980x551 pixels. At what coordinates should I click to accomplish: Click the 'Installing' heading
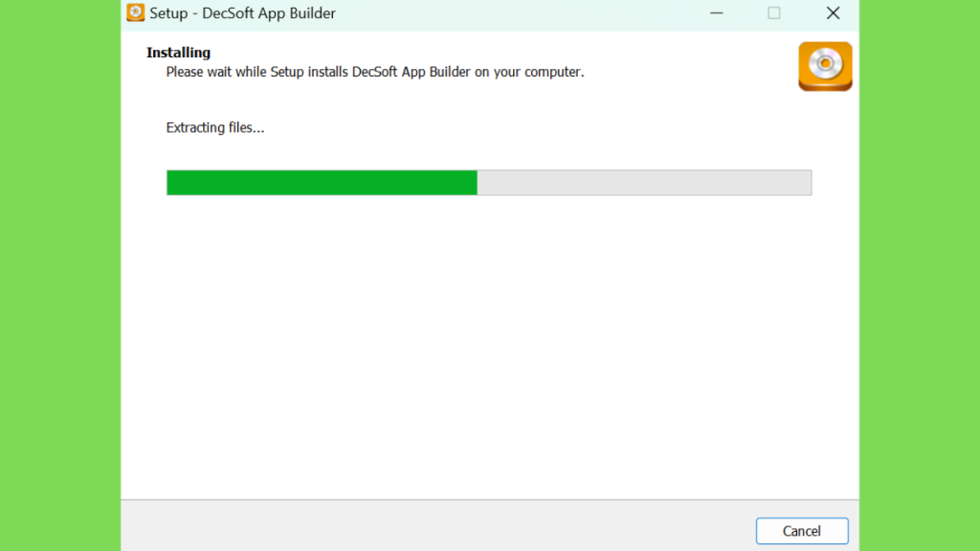(178, 53)
